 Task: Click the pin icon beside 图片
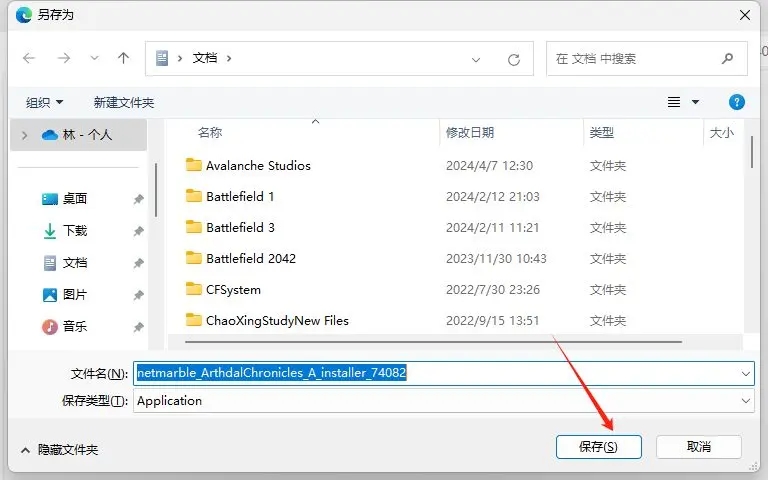[139, 295]
